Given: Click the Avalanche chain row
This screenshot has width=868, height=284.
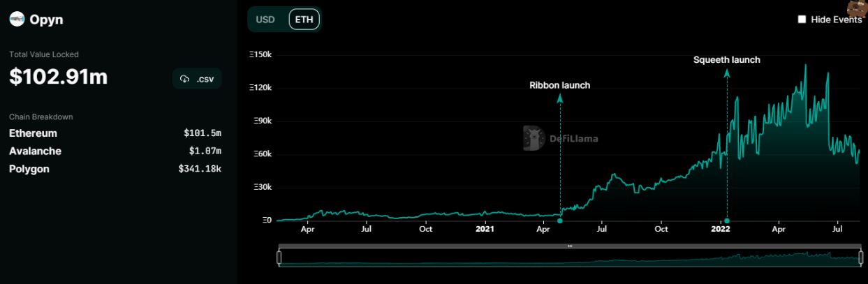Looking at the screenshot, I should tap(115, 151).
